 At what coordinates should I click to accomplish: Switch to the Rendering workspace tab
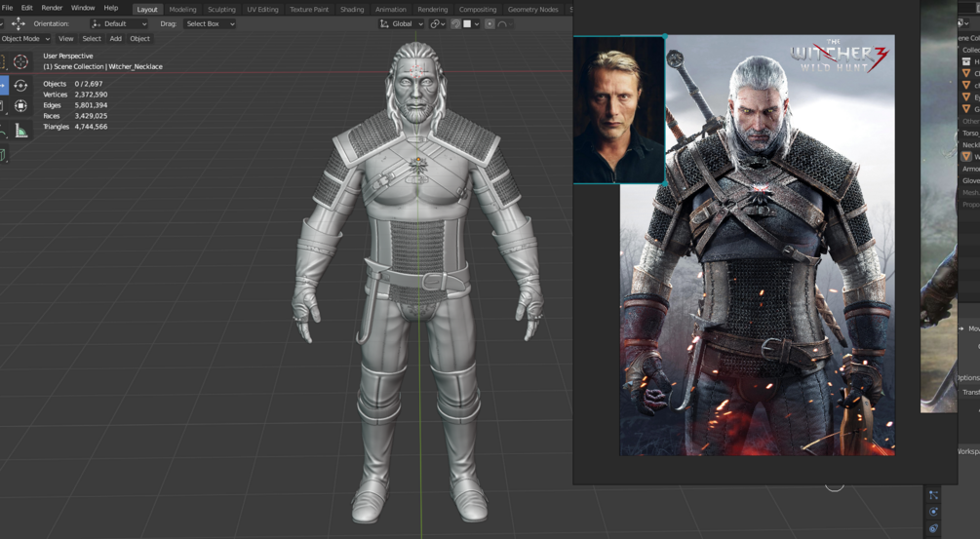point(433,10)
